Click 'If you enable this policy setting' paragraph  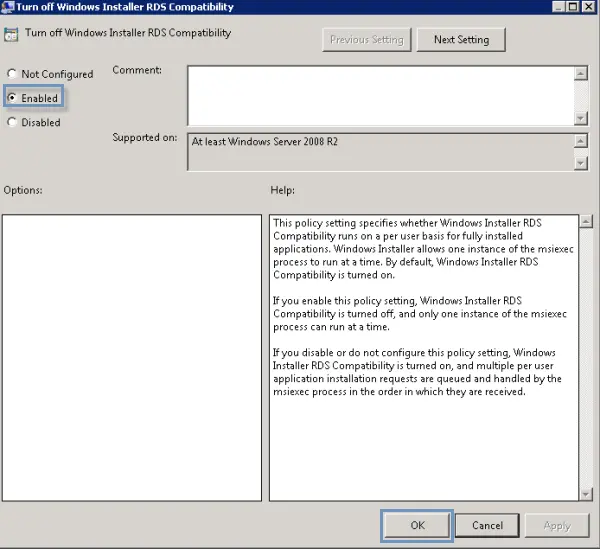(420, 314)
